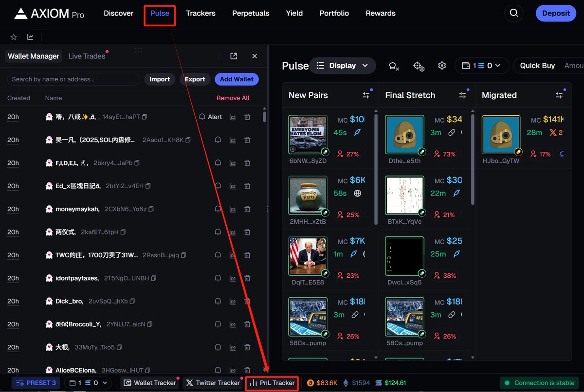This screenshot has height=392, width=584.
Task: Click Remove All link
Action: (233, 98)
